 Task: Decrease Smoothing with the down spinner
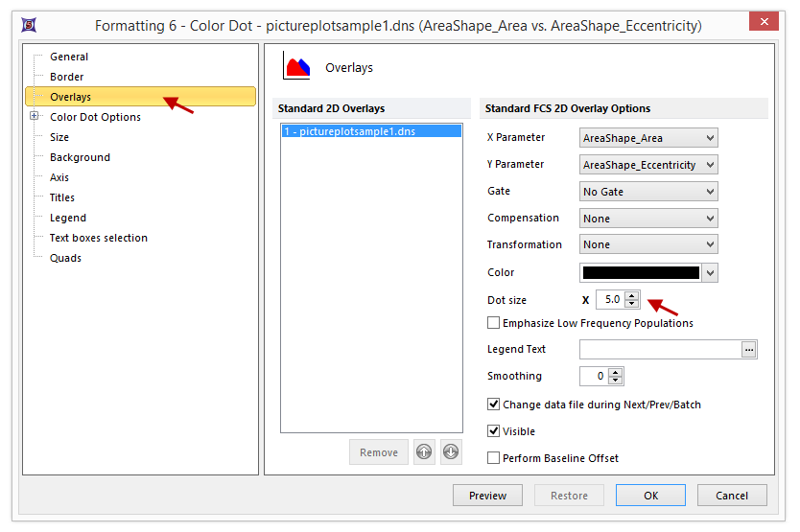616,381
